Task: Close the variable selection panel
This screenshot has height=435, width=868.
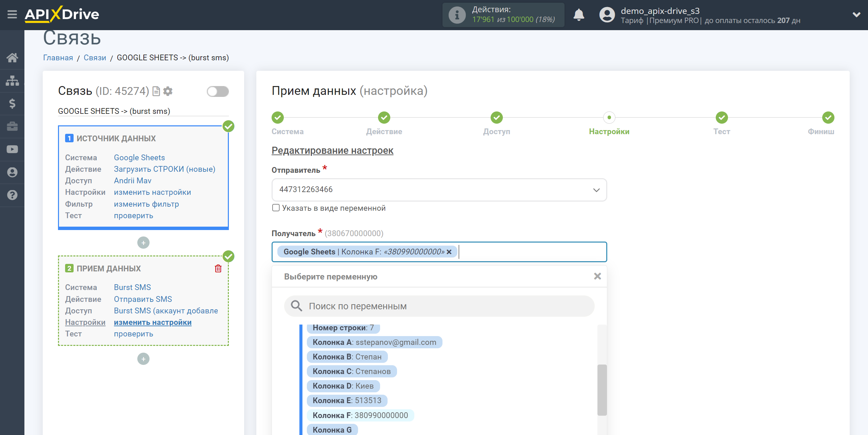Action: (597, 276)
